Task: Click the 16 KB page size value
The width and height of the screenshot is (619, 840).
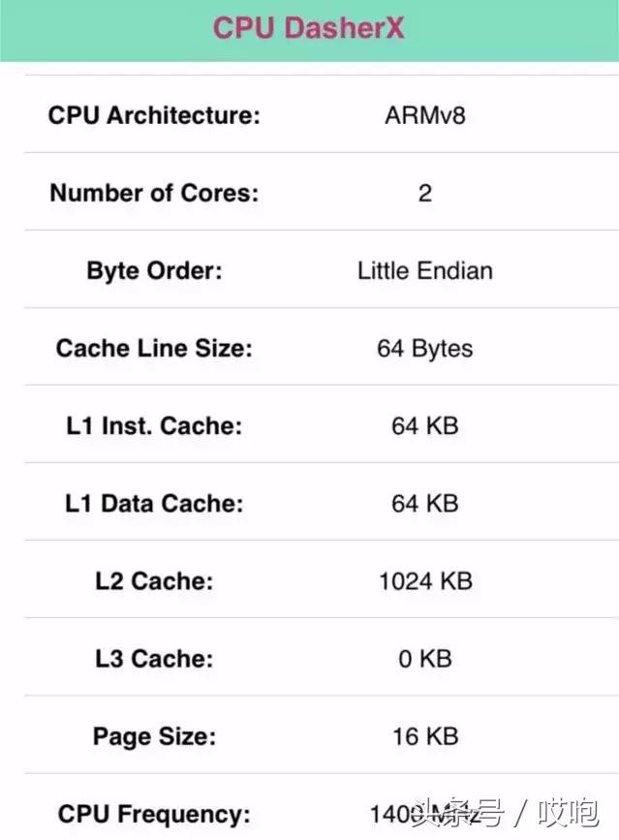Action: [x=425, y=735]
